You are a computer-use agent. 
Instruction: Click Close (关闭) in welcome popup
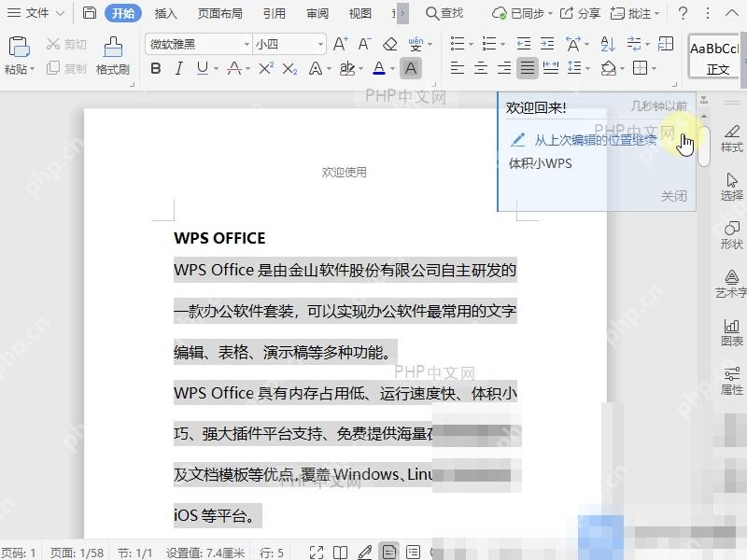[673, 196]
